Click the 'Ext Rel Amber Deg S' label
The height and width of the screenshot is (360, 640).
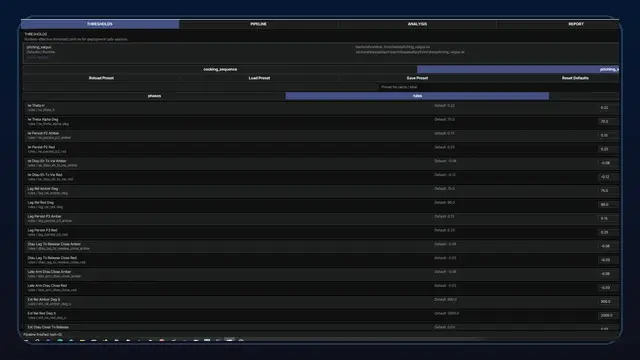pyautogui.click(x=44, y=300)
